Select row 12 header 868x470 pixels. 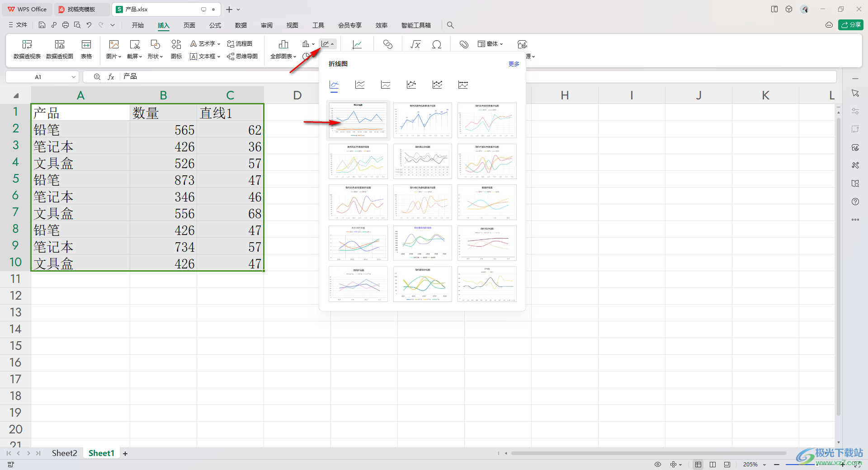tap(15, 296)
